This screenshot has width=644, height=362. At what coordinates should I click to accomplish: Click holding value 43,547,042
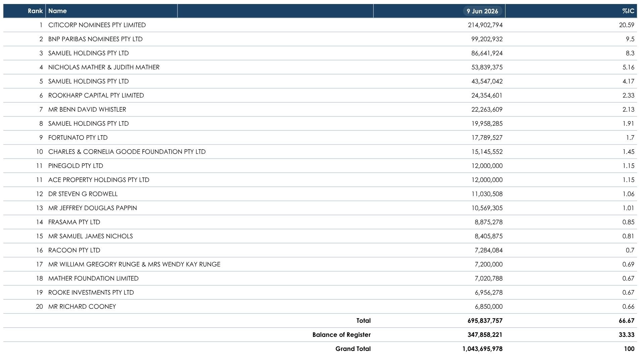[487, 81]
